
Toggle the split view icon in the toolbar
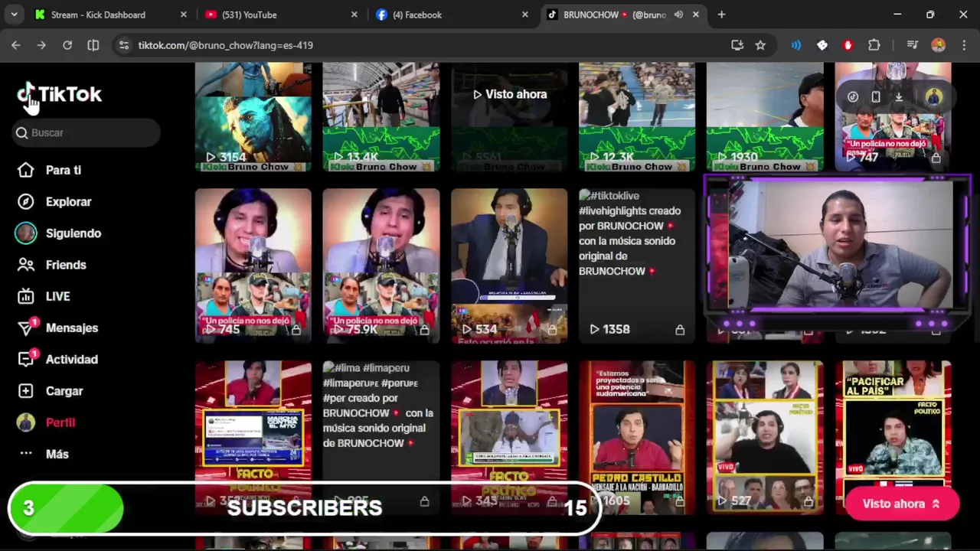[93, 45]
